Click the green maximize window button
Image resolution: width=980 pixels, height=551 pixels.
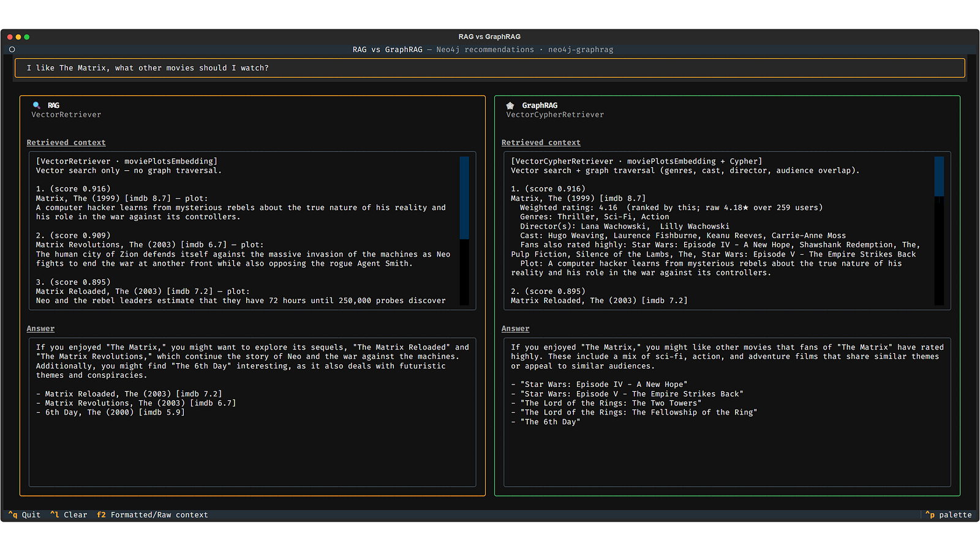[x=27, y=37]
